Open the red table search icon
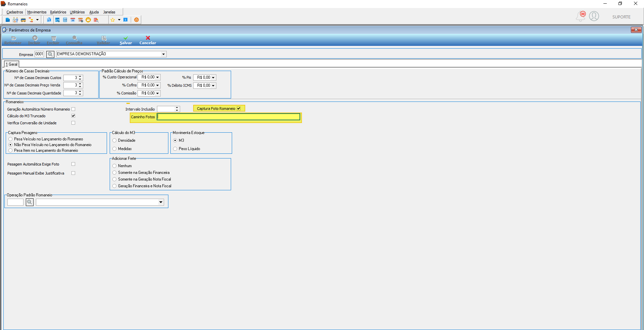Image resolution: width=644 pixels, height=330 pixels. (x=96, y=20)
